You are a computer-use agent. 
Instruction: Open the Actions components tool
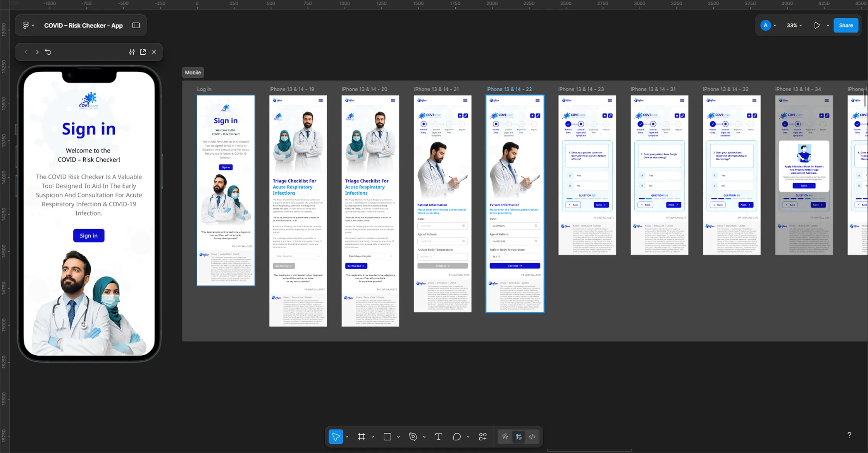pyautogui.click(x=483, y=437)
